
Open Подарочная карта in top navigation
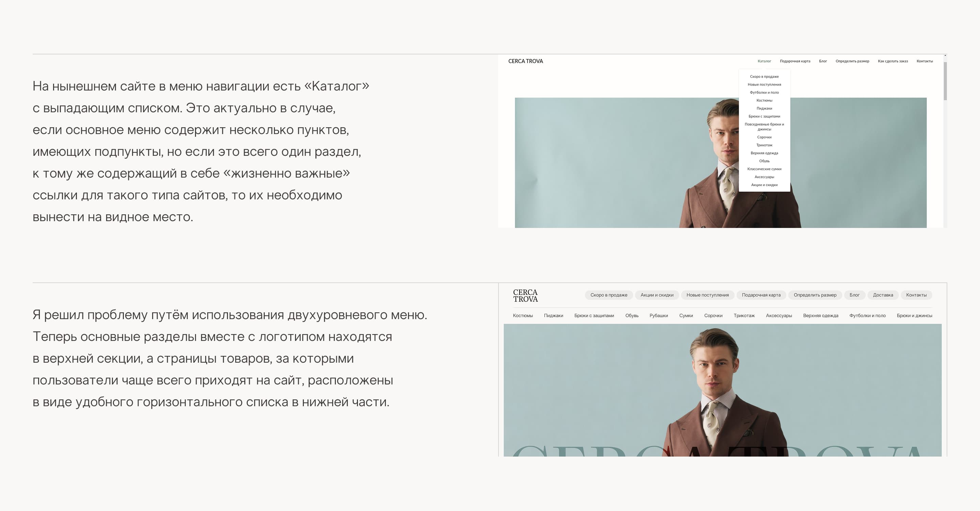coord(795,61)
